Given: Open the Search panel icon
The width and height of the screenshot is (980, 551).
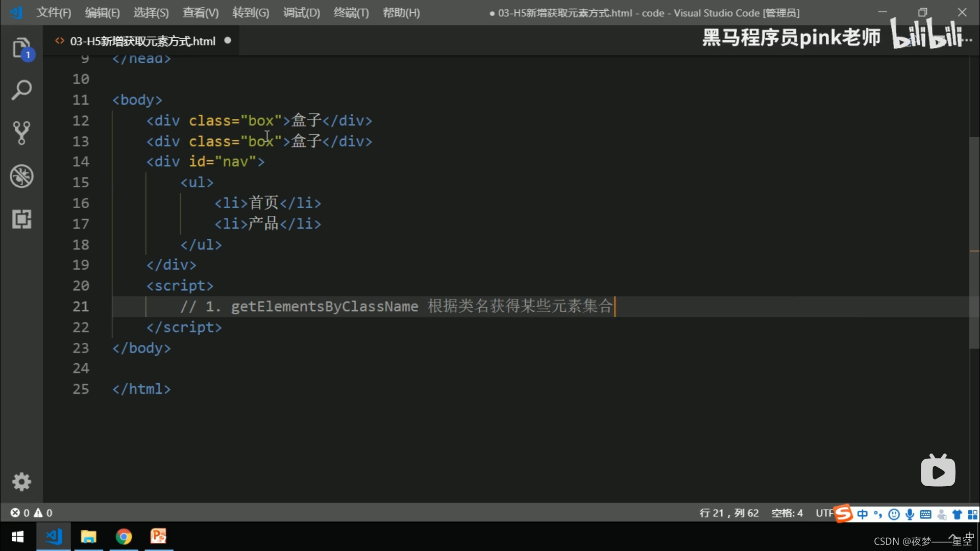Looking at the screenshot, I should [x=21, y=90].
